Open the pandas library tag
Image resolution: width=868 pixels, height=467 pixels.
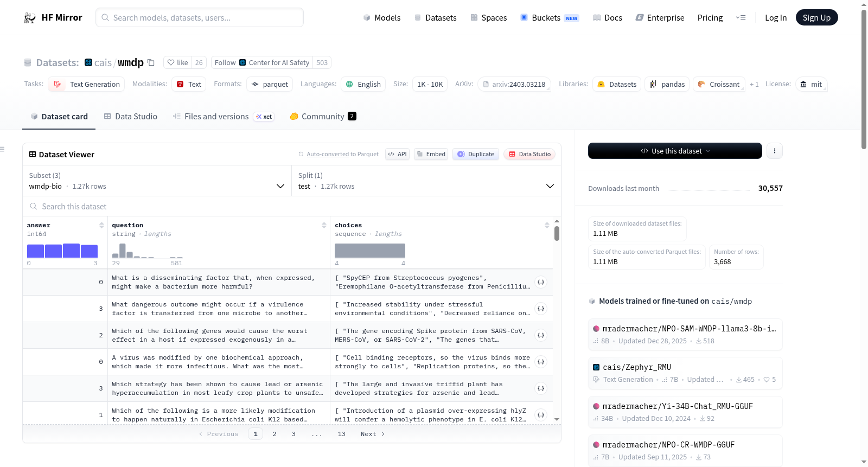tap(667, 84)
